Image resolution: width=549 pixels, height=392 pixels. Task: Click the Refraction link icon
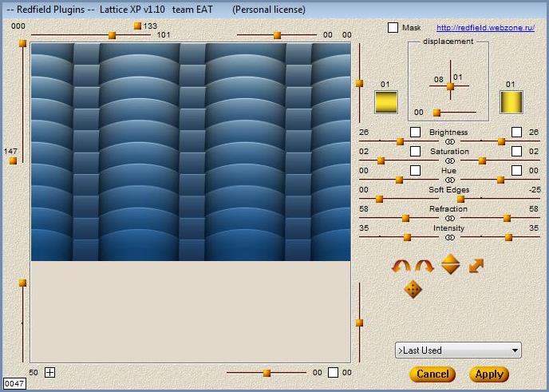[449, 218]
